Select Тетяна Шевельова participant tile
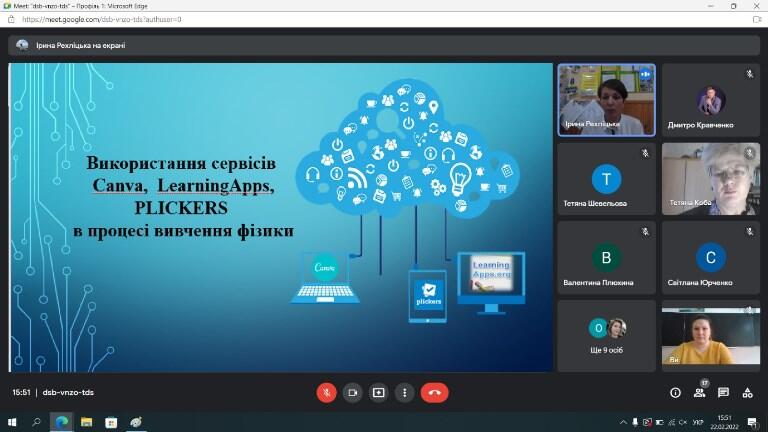Viewport: 768px width, 432px height. tap(606, 179)
